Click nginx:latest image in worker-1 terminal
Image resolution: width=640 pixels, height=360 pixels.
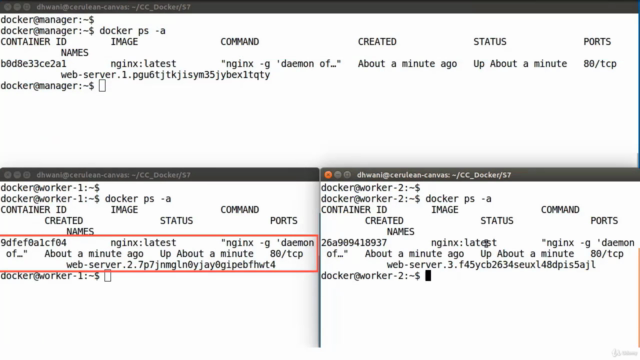(143, 243)
